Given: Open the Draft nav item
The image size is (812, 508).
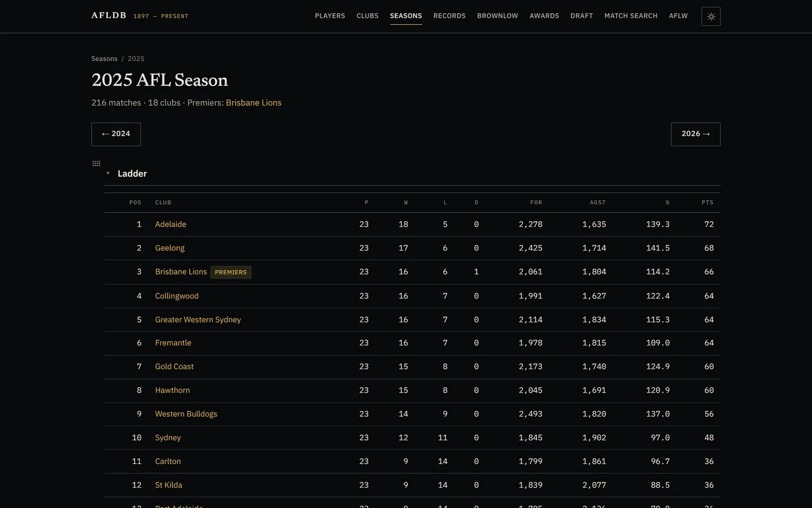Looking at the screenshot, I should [582, 16].
